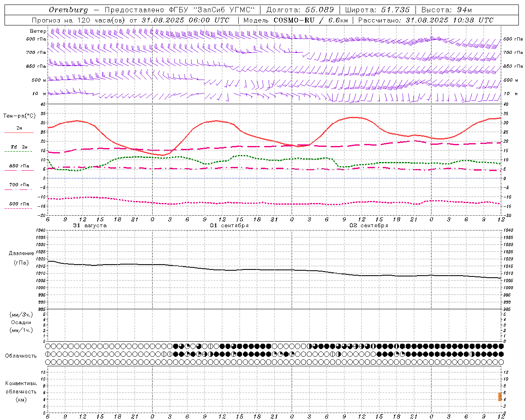Click the 'Облачность' cloud cover label

pyautogui.click(x=21, y=356)
